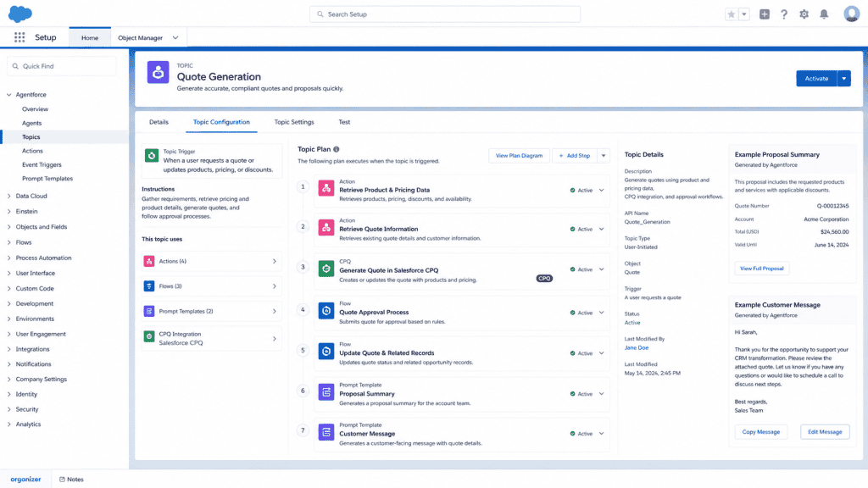Select Agents in the sidebar
This screenshot has width=868, height=488.
pos(31,123)
